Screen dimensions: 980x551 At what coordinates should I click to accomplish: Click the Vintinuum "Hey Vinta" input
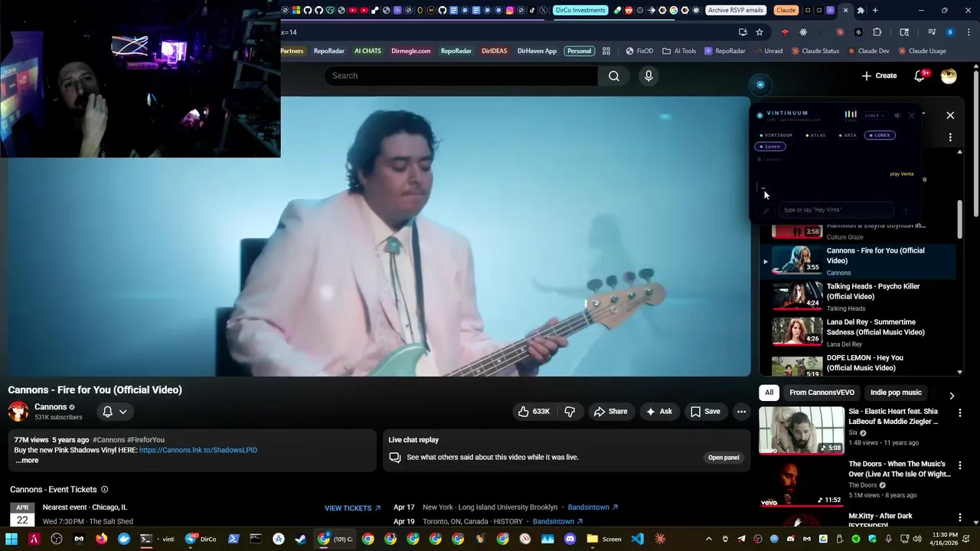point(836,210)
